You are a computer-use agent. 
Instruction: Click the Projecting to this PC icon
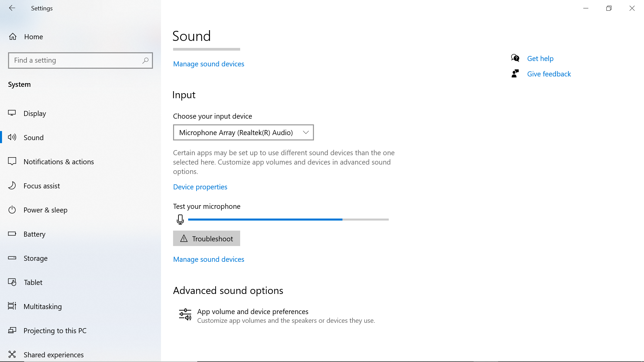[x=12, y=330]
